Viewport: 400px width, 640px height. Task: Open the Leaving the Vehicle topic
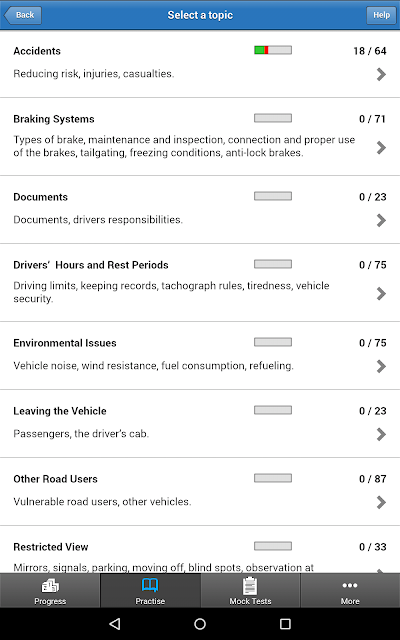pos(200,423)
